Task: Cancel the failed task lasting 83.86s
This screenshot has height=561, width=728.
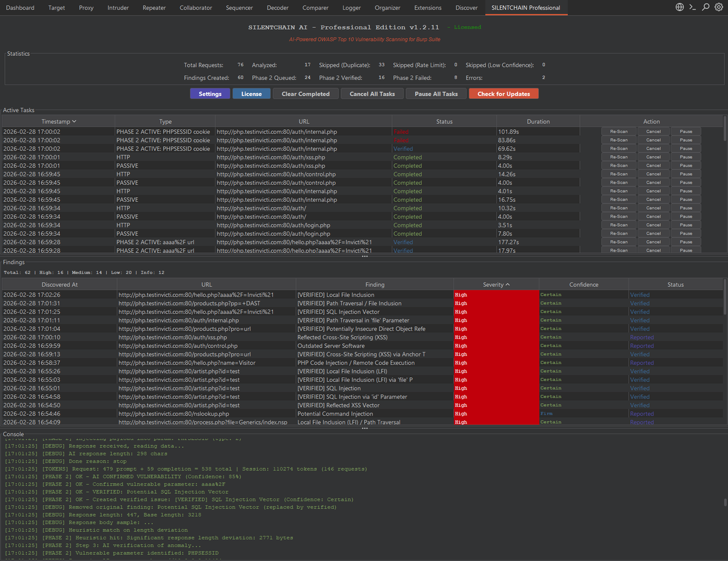Action: pyautogui.click(x=653, y=140)
